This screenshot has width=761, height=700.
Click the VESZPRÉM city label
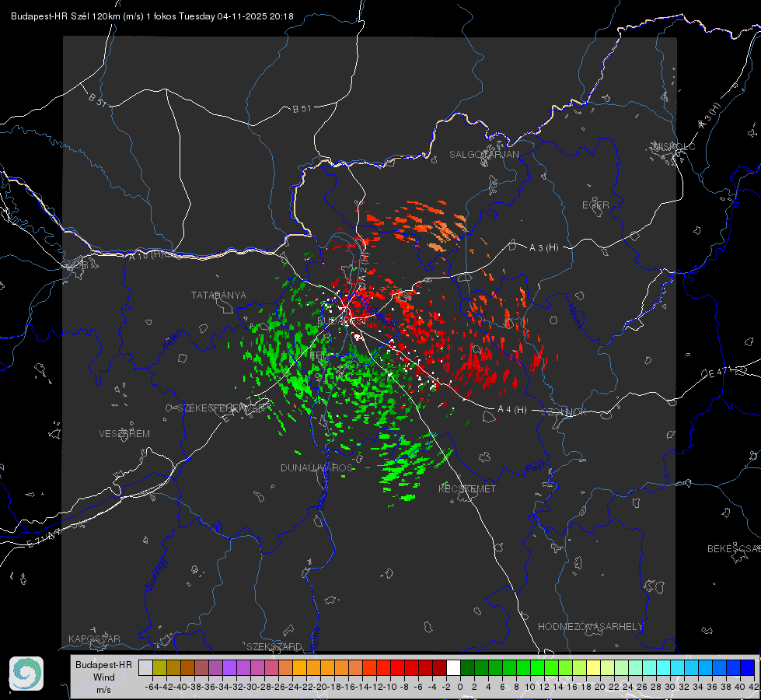point(124,433)
